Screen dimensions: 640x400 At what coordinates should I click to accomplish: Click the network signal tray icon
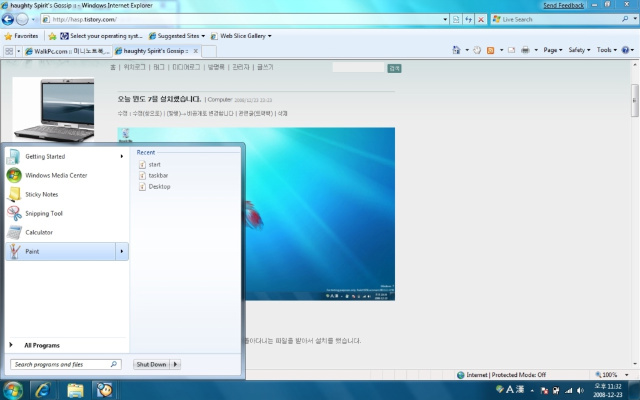(x=568, y=391)
